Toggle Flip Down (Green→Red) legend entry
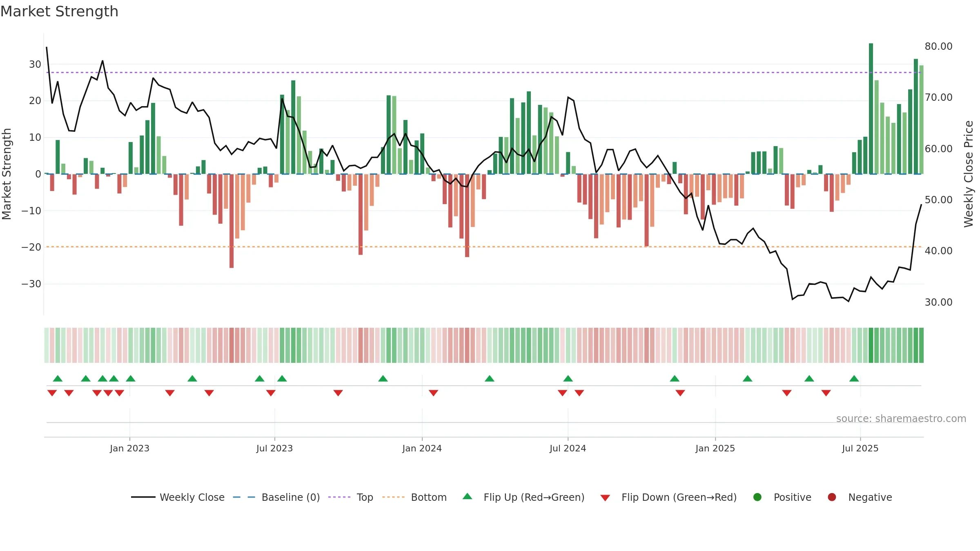980x551 pixels. coord(668,497)
